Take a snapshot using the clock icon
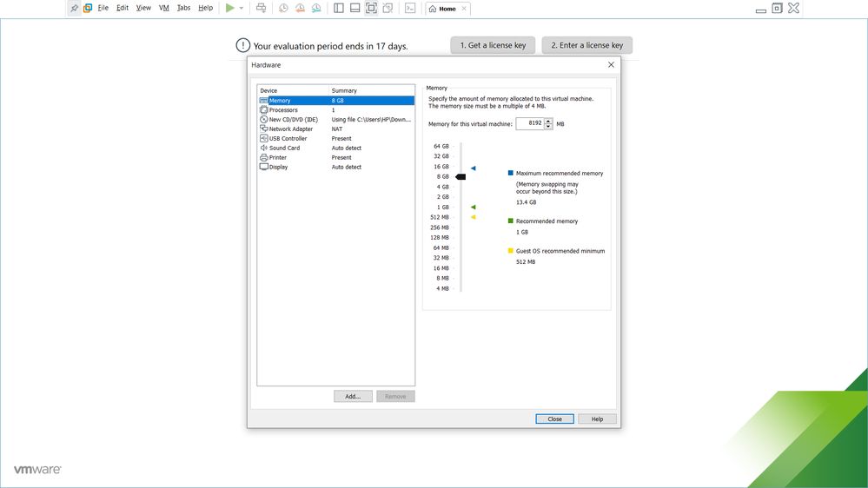Screen dimensions: 868x488 click(x=283, y=8)
